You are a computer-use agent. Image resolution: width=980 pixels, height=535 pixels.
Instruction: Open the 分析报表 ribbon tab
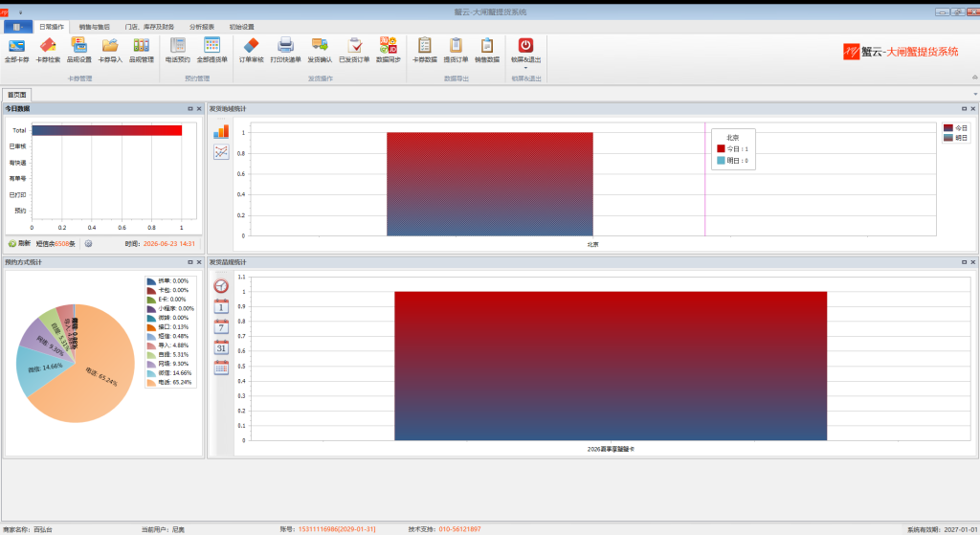tap(202, 27)
